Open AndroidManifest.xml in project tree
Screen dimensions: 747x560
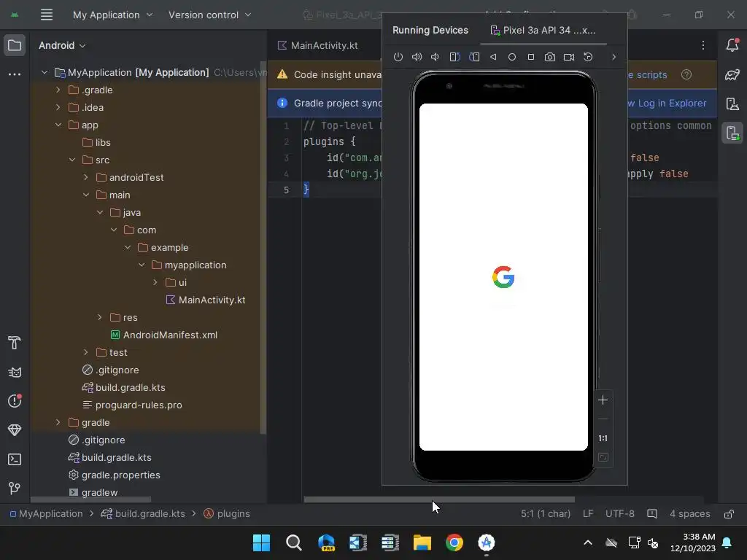[x=164, y=335]
